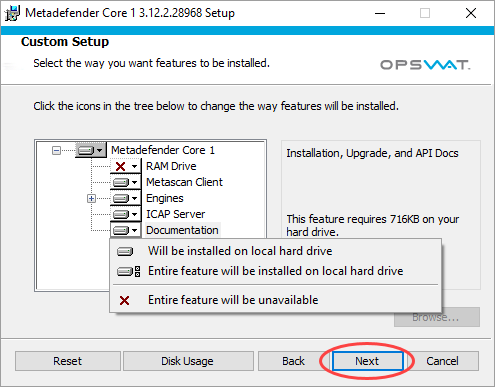
Task: Click drive-with-subfeatures icon in popup menu
Action: click(x=128, y=272)
